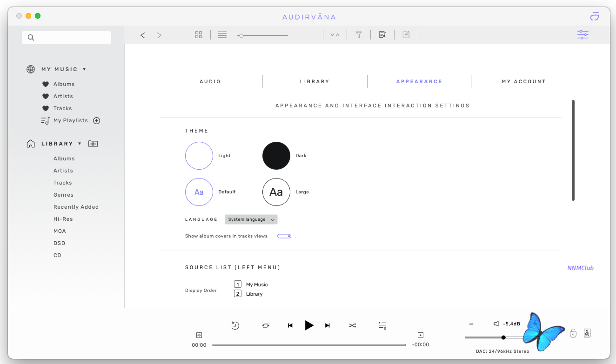Add a new playlist with plus icon
The width and height of the screenshot is (616, 364).
(97, 120)
